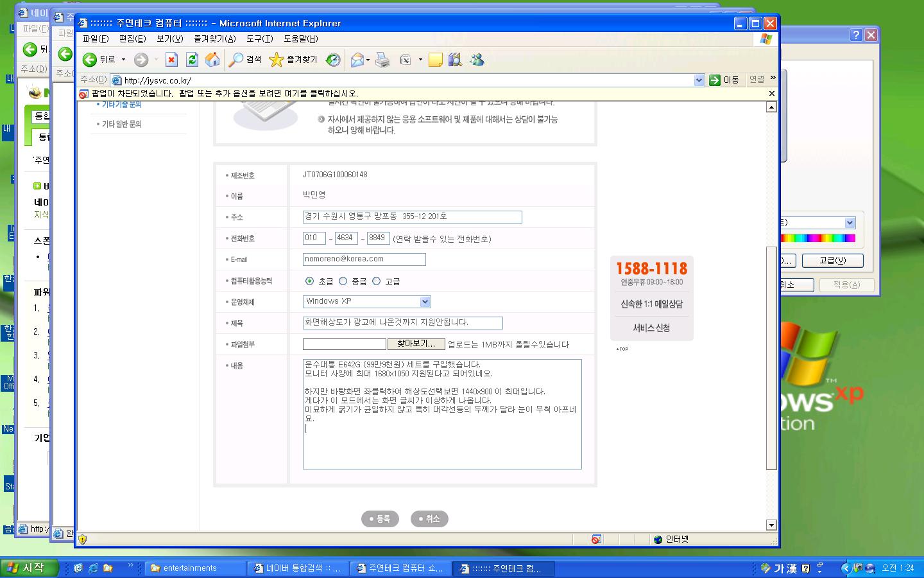The height and width of the screenshot is (578, 924).
Task: Click the Messenger people icon
Action: click(x=477, y=60)
